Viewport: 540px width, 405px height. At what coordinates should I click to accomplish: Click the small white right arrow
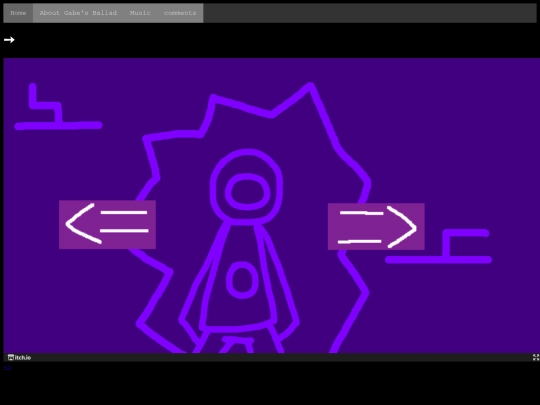pos(9,40)
